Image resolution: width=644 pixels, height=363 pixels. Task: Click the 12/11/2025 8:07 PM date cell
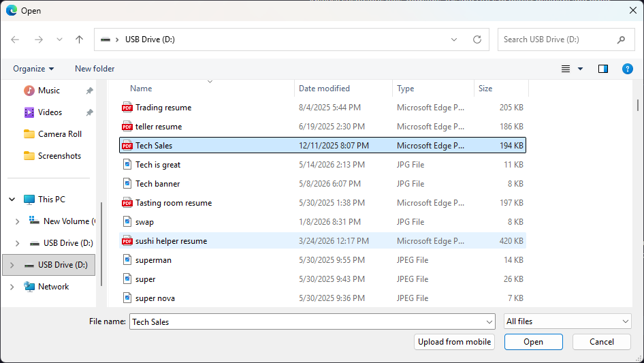(x=334, y=146)
